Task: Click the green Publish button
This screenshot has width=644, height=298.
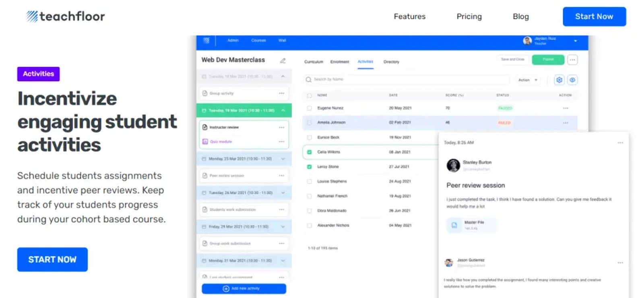Action: (x=548, y=60)
